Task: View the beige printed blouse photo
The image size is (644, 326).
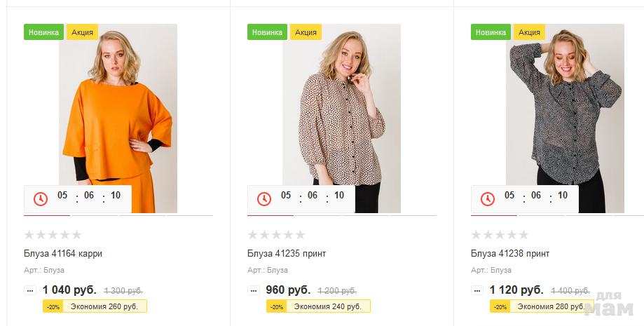Action: coord(341,105)
